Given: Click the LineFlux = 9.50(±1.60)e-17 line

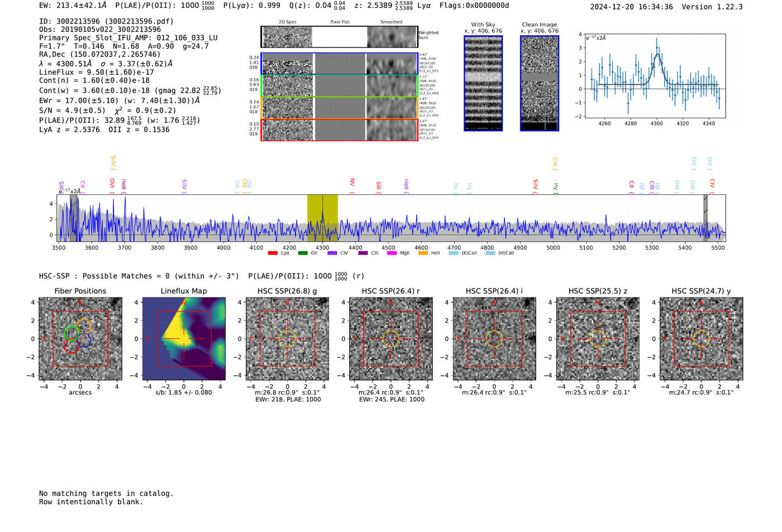Looking at the screenshot, I should [97, 73].
